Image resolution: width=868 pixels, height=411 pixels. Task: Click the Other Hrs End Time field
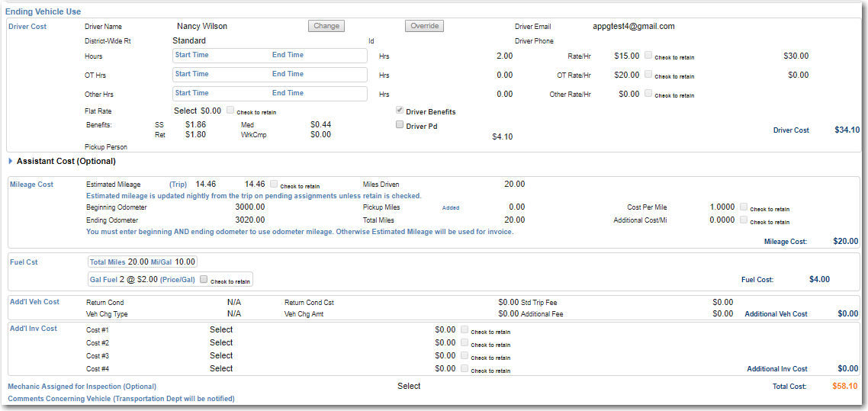click(x=288, y=93)
